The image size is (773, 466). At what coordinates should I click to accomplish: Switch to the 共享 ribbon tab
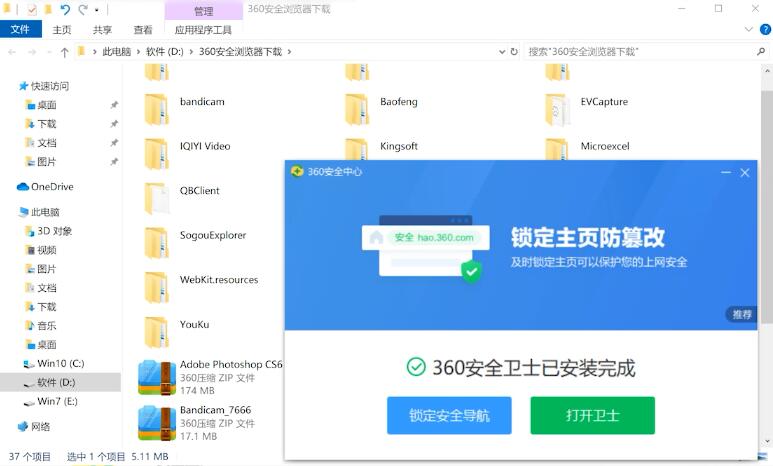point(102,30)
